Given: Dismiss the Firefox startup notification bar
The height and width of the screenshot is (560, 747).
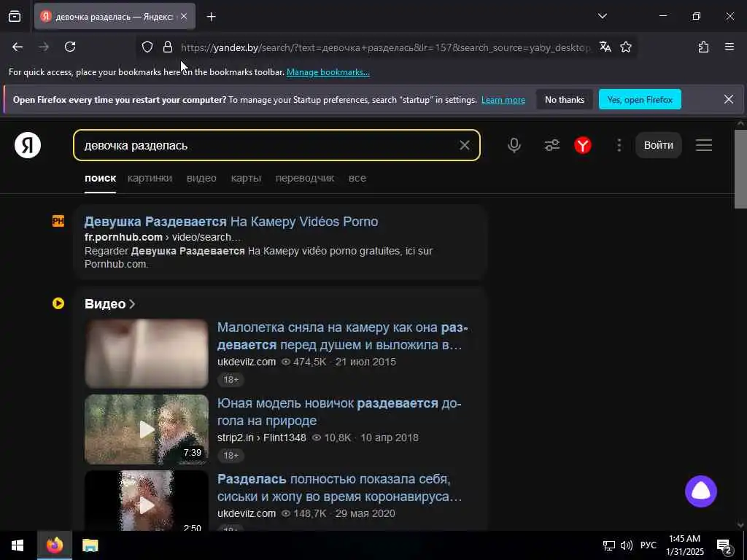Looking at the screenshot, I should click(729, 99).
